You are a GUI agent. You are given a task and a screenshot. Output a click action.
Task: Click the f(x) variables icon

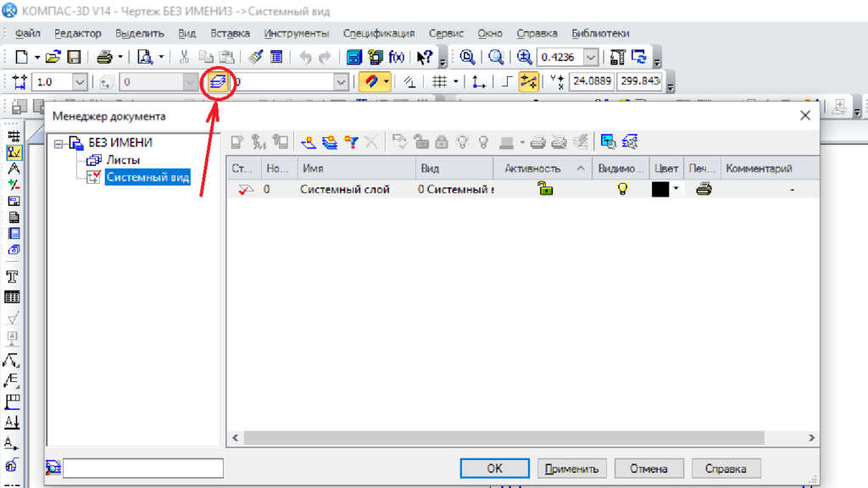click(x=397, y=58)
